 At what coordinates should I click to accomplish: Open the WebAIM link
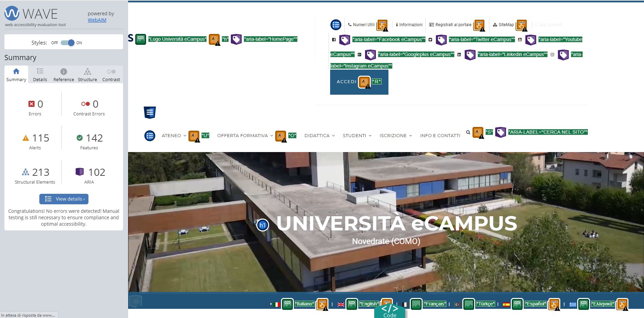97,20
